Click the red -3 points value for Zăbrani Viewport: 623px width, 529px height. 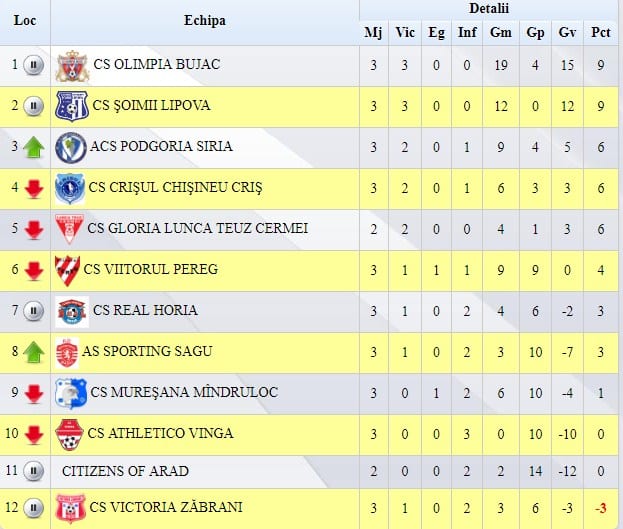[601, 508]
